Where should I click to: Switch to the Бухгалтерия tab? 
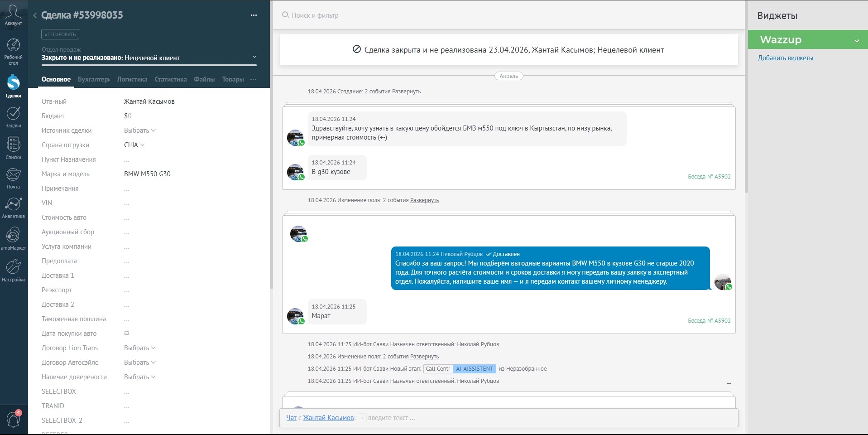tap(94, 79)
